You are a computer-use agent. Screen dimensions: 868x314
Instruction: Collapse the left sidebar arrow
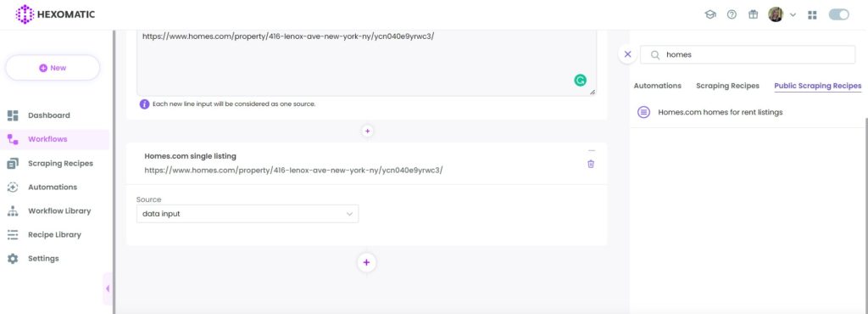(x=108, y=289)
